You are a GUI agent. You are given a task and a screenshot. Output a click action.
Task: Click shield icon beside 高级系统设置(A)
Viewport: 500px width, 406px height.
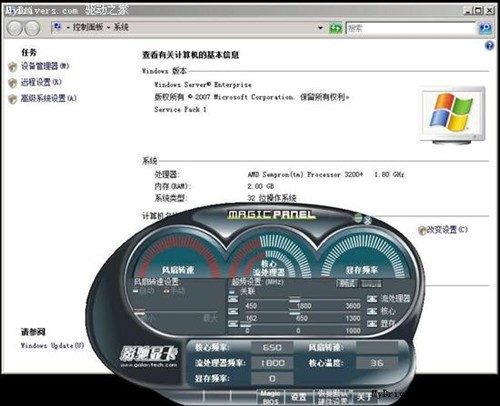(13, 99)
